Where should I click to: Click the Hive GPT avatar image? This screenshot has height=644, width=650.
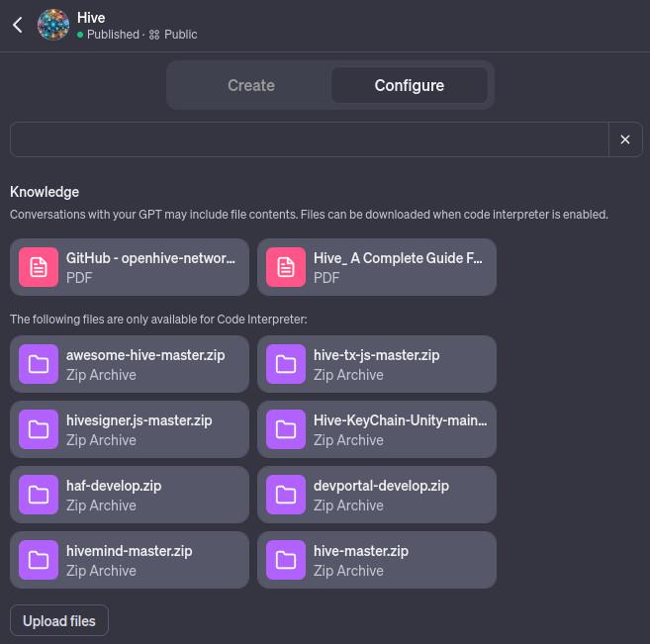53,25
